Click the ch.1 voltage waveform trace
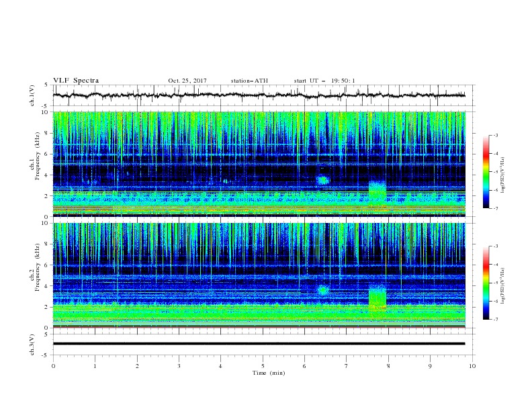Image resolution: width=532 pixels, height=411 pixels. coord(259,95)
